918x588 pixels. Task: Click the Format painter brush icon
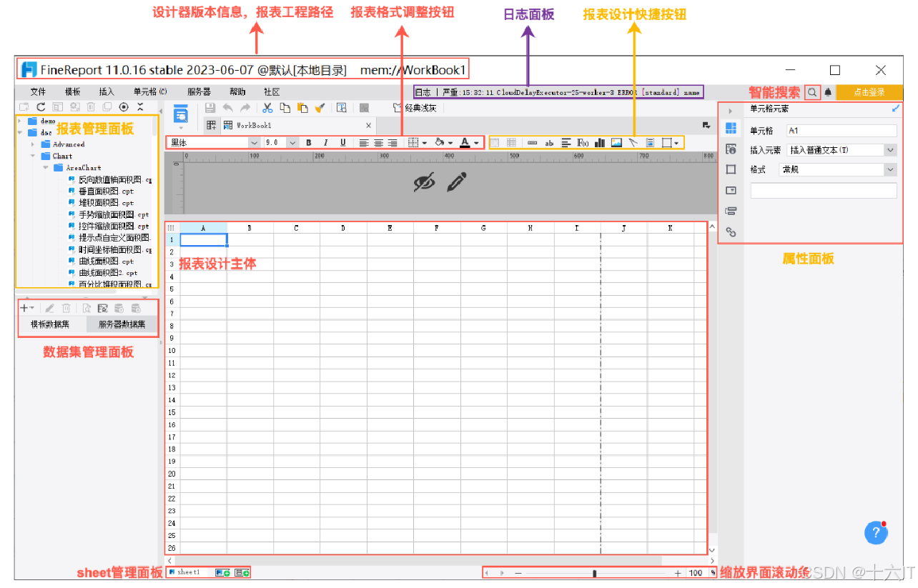(320, 108)
